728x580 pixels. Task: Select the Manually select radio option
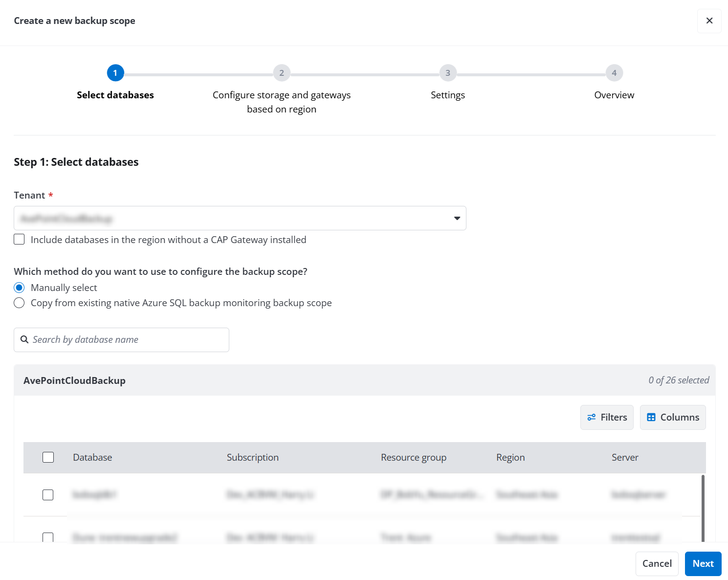pos(19,288)
